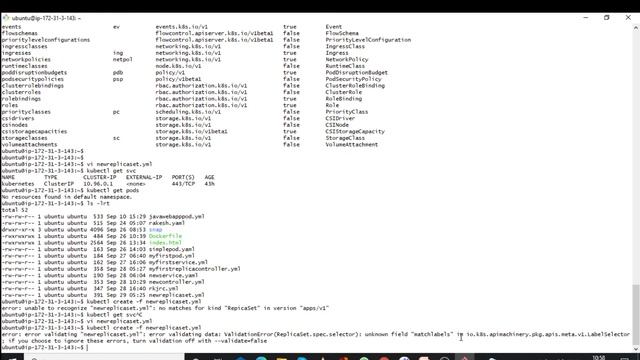
Task: Click the 'total 52' line
Action: (x=15, y=210)
